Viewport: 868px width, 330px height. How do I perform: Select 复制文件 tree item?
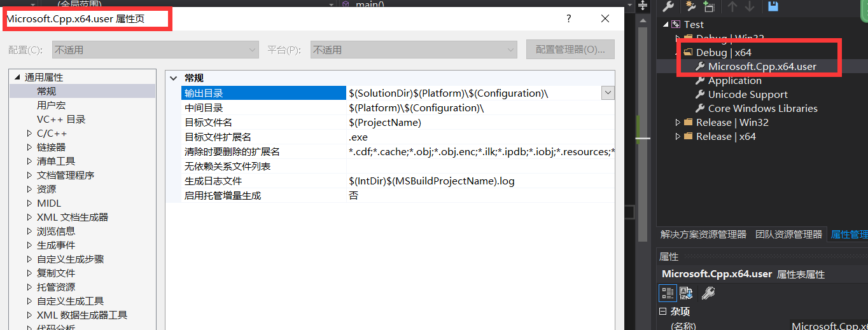point(56,273)
